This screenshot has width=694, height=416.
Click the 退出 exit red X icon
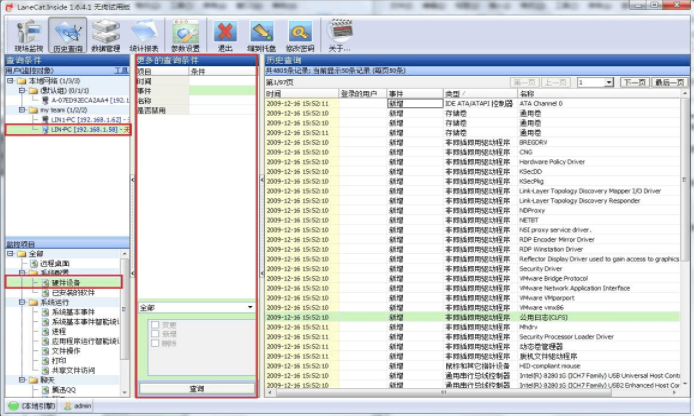tap(226, 34)
